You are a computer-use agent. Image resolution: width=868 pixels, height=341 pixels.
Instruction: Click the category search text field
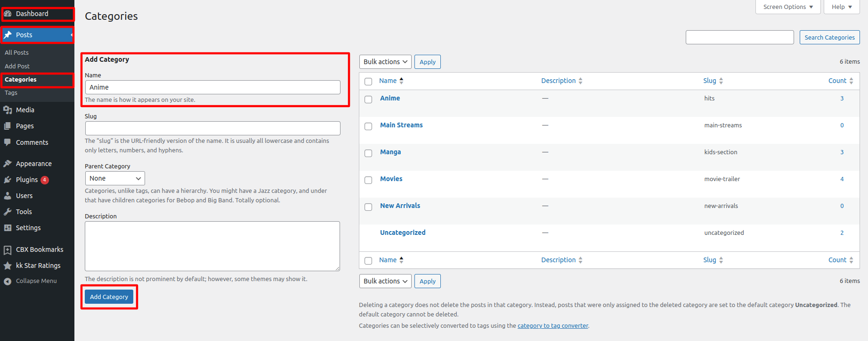point(739,37)
